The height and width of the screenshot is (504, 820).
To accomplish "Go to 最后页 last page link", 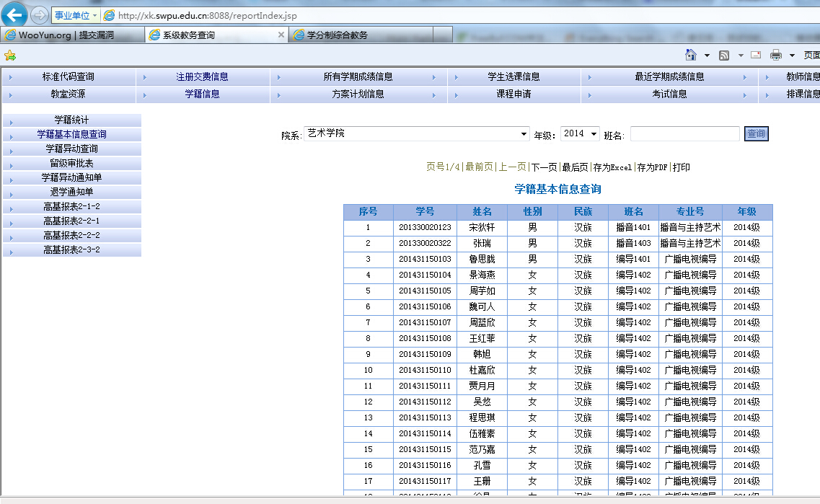I will point(575,167).
